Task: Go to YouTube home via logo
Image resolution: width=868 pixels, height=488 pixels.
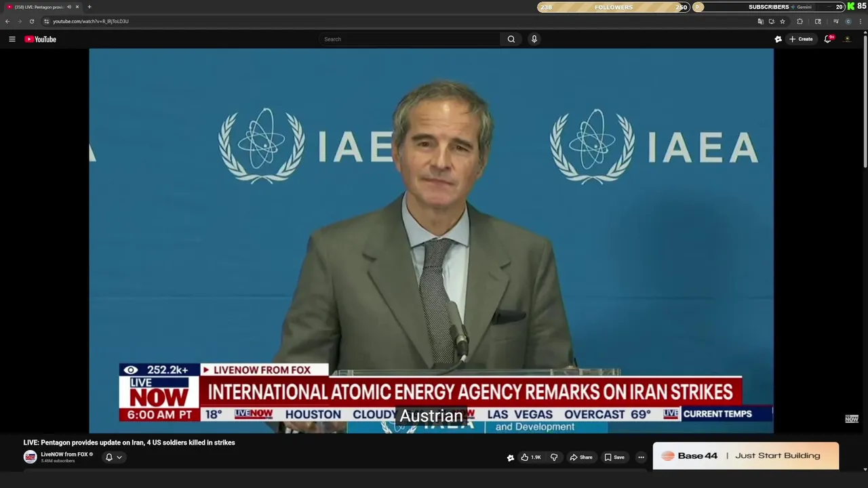Action: pos(40,39)
